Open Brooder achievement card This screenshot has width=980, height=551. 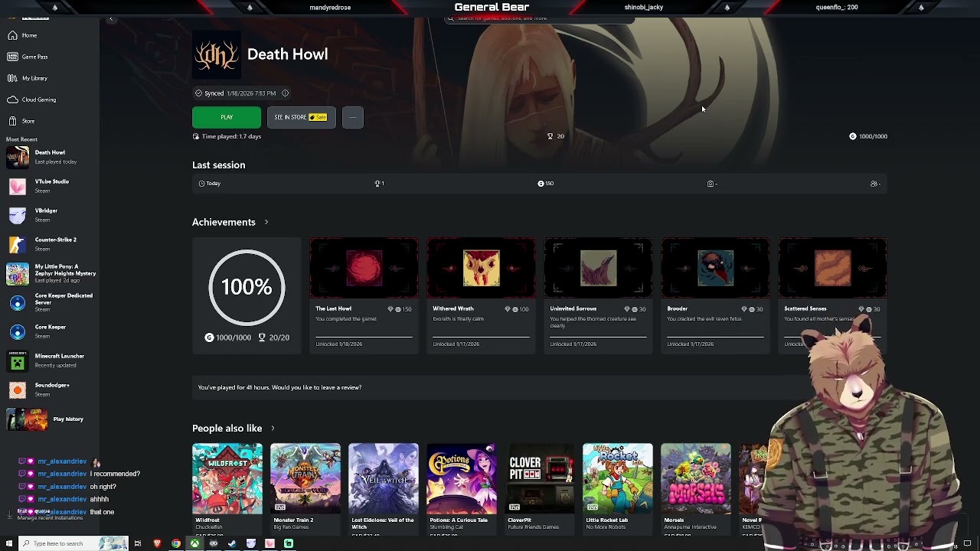point(715,295)
